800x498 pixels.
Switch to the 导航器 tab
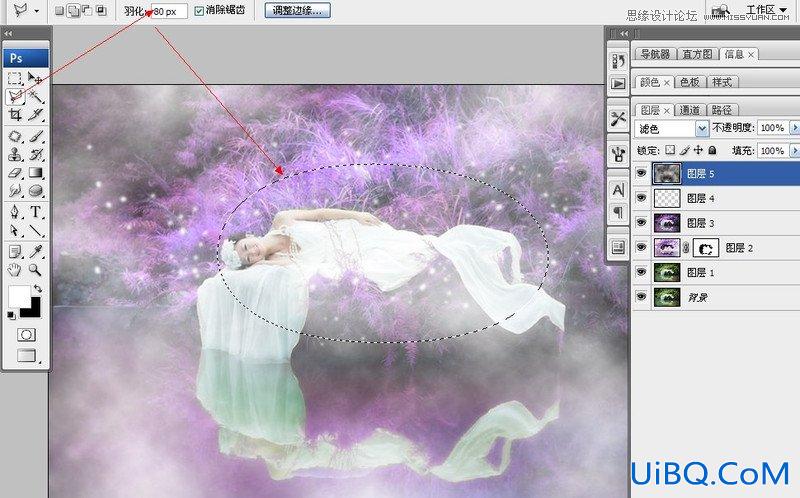[x=655, y=54]
